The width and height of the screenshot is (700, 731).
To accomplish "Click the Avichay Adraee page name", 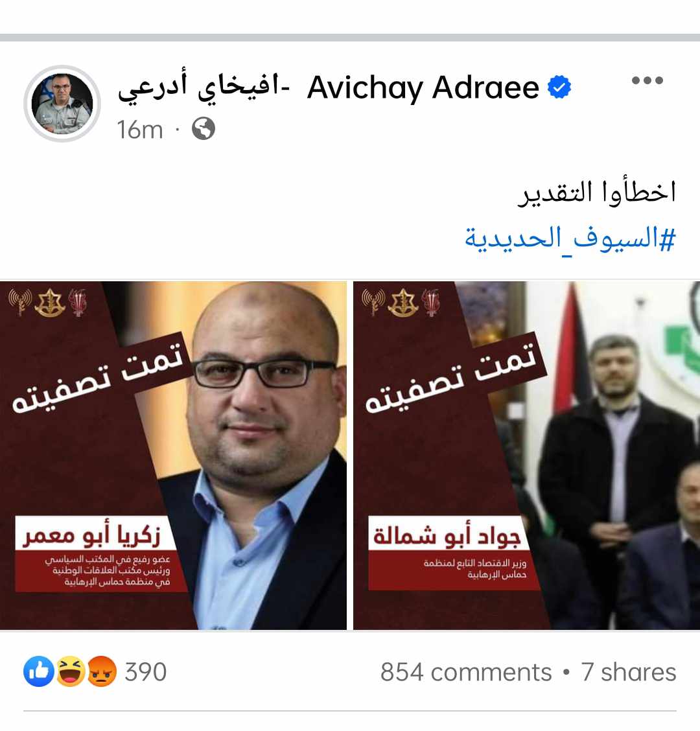I will coord(423,87).
